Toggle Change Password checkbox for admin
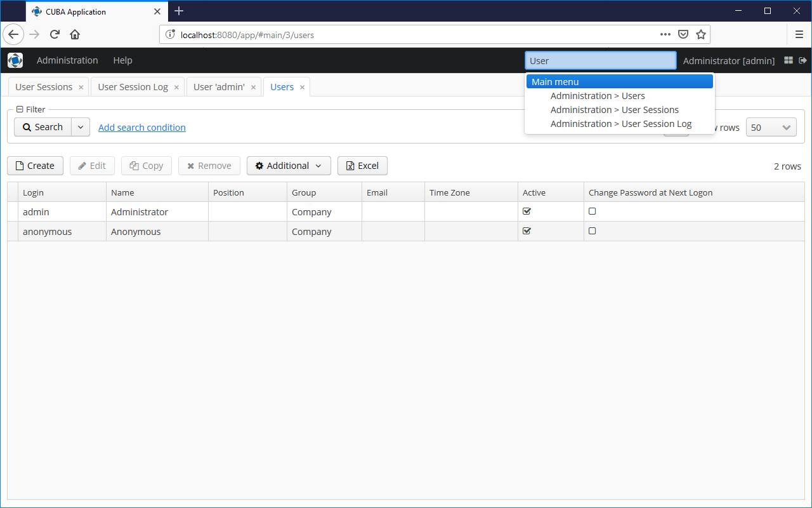Image resolution: width=812 pixels, height=508 pixels. pos(593,211)
